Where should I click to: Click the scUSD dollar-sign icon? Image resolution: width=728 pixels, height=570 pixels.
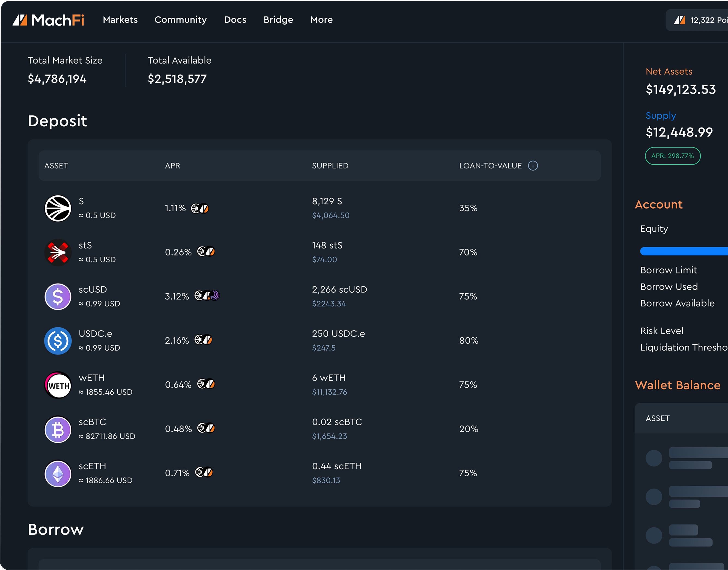pyautogui.click(x=58, y=296)
